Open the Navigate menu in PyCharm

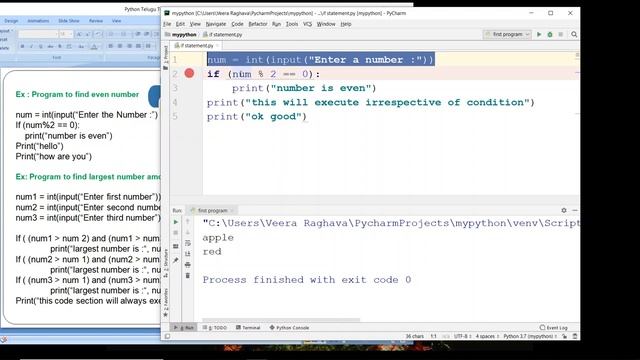(x=216, y=24)
